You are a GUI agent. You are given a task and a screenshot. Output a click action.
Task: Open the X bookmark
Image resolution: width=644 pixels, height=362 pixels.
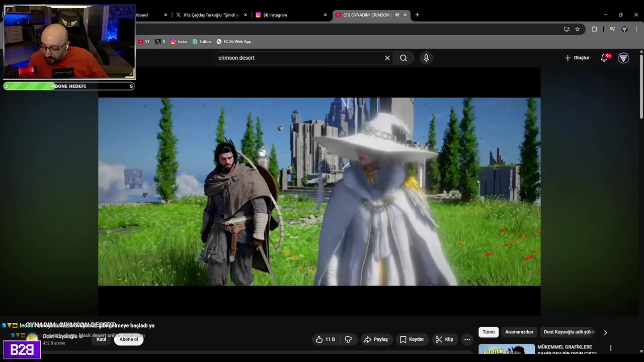point(160,42)
